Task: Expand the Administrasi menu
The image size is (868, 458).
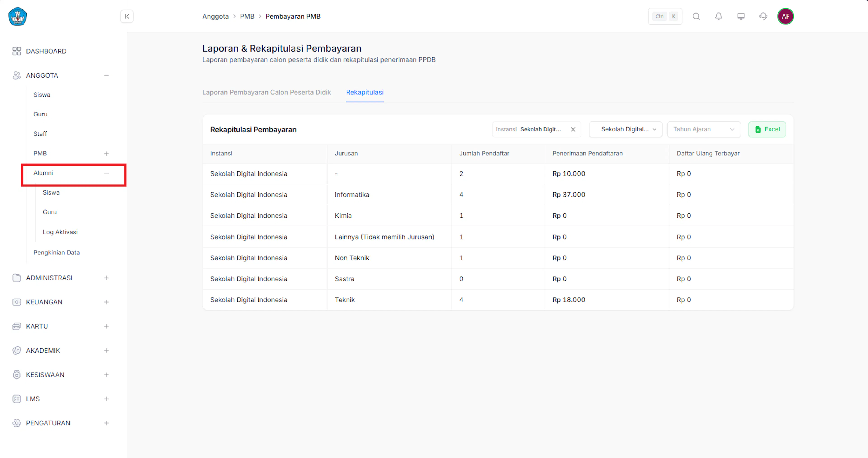Action: pos(106,278)
